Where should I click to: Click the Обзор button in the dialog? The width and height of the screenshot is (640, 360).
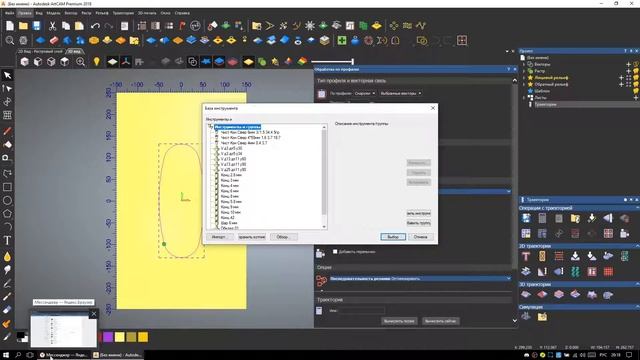click(x=282, y=237)
